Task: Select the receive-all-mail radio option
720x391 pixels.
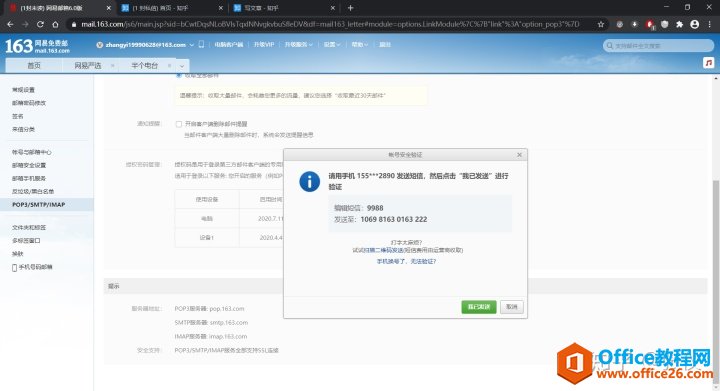Action: pos(179,75)
